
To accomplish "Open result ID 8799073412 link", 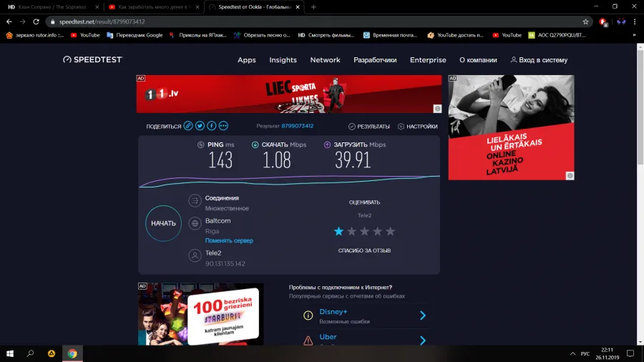I will [x=298, y=126].
